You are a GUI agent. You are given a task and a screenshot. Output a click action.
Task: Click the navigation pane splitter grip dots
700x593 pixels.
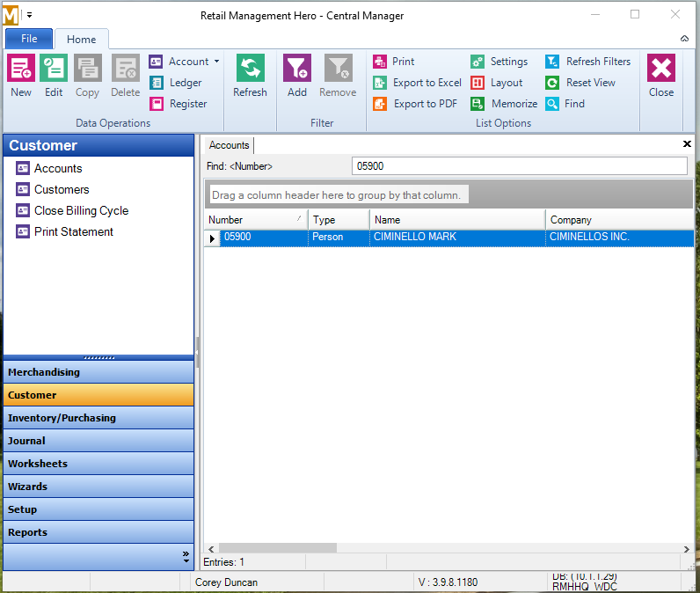click(99, 358)
